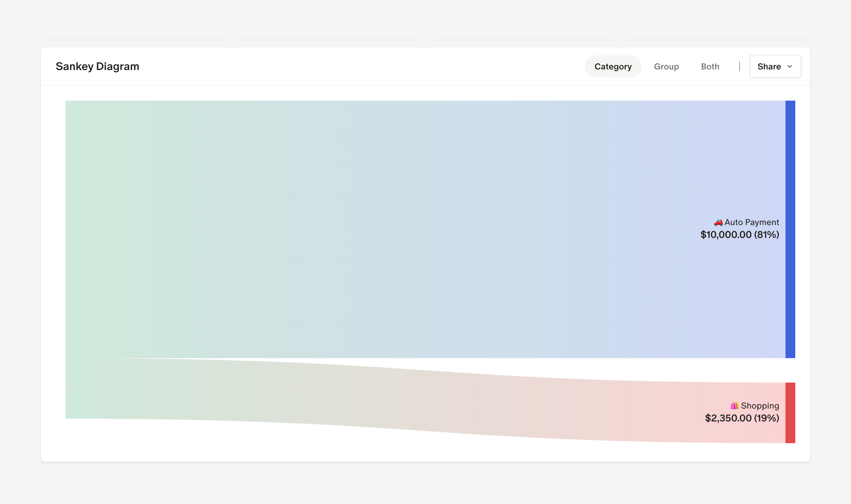Click the blue Auto Payment node bar
Image resolution: width=851 pixels, height=504 pixels.
coord(790,229)
